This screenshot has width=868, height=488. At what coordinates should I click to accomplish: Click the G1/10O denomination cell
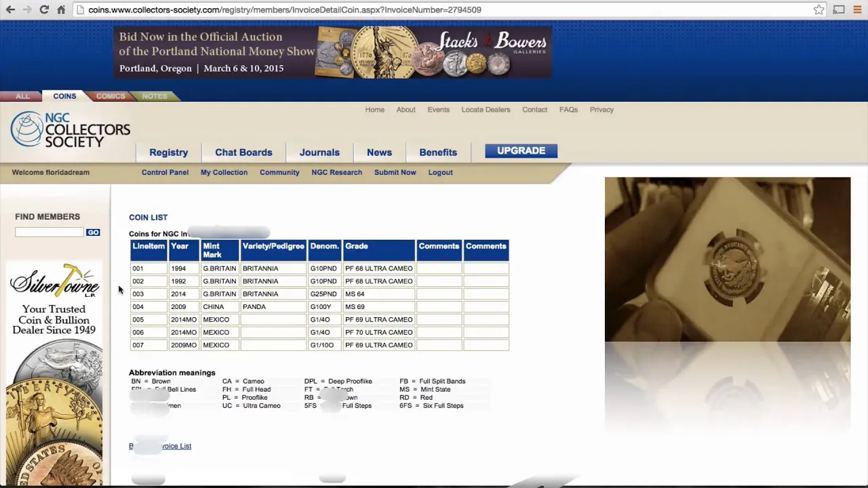coord(325,345)
